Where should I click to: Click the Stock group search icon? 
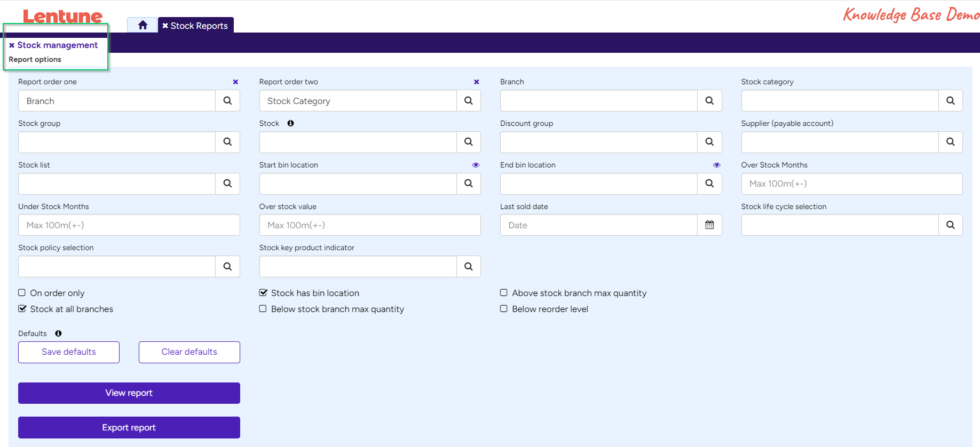point(228,142)
